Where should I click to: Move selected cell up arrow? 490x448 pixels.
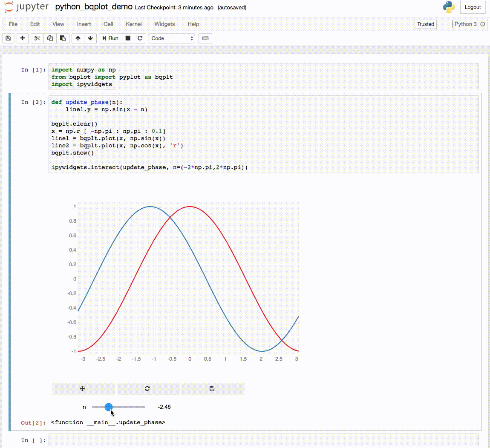point(78,38)
